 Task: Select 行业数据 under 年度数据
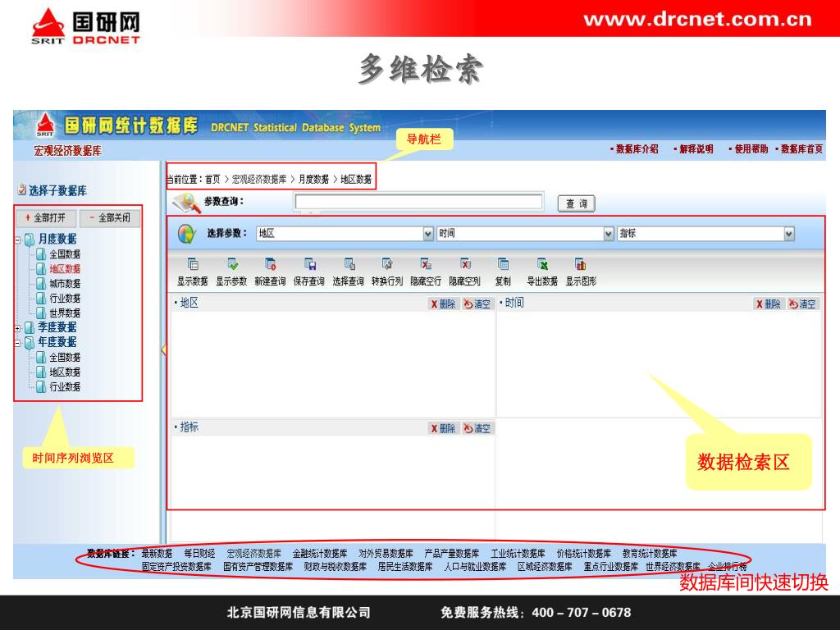click(x=65, y=387)
